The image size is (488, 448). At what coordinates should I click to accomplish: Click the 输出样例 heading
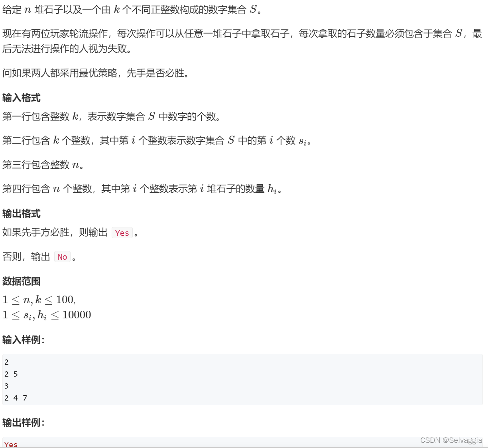pos(24,422)
